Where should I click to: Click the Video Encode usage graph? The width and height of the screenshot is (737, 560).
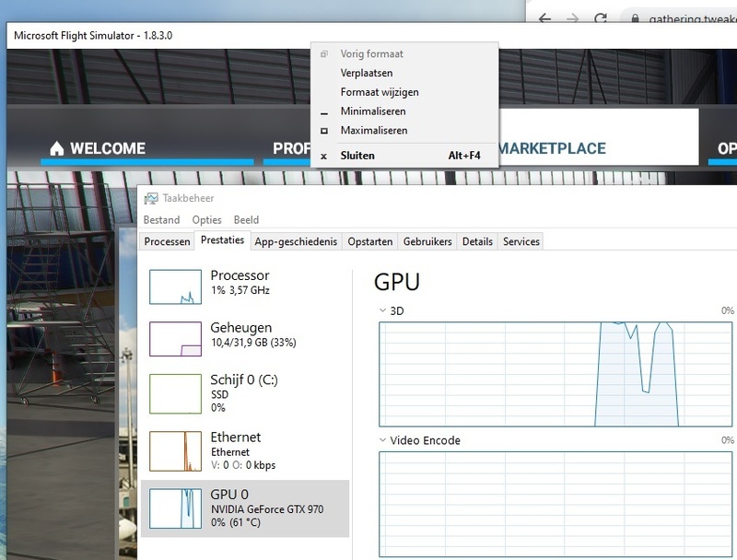[556, 504]
